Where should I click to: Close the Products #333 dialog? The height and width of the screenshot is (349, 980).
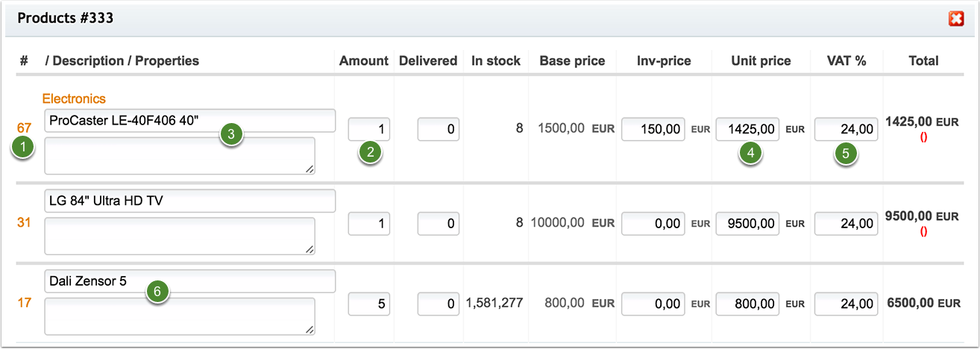tap(956, 19)
